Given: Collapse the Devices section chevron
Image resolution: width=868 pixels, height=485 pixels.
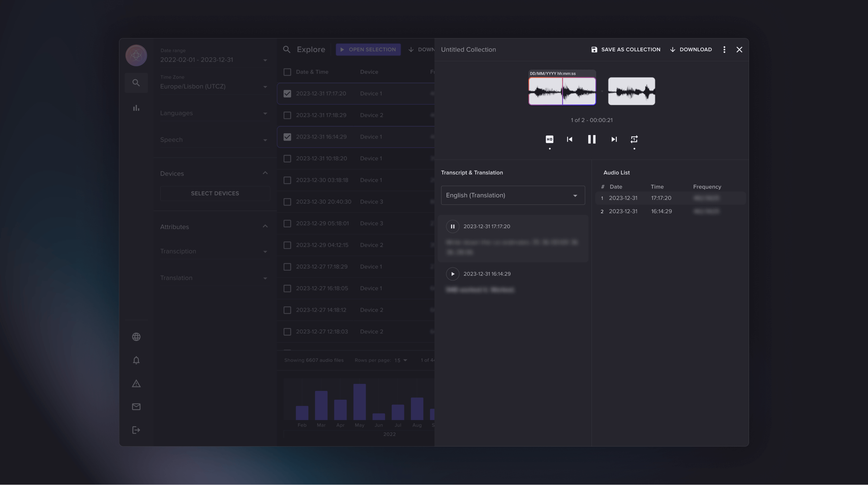Looking at the screenshot, I should [x=265, y=173].
